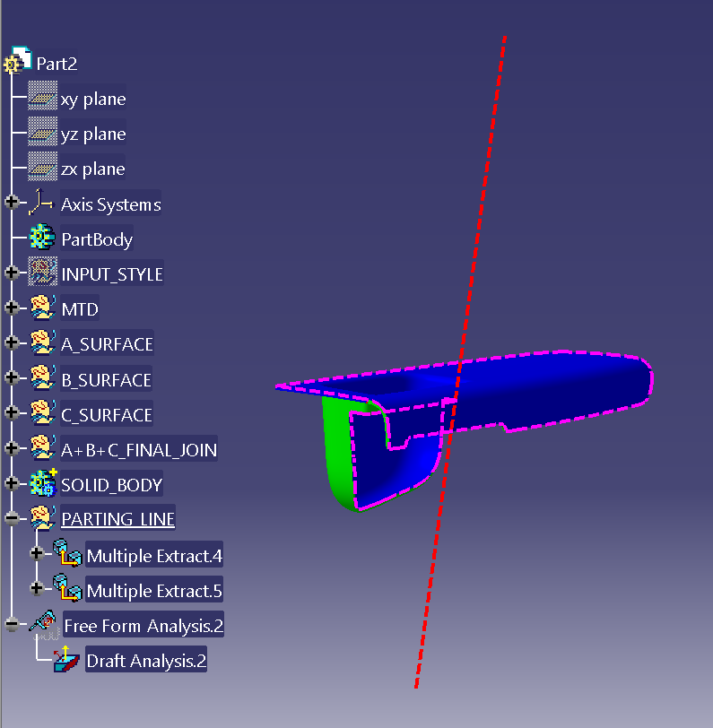
Task: Select the SOLID_BODY label
Action: point(111,485)
